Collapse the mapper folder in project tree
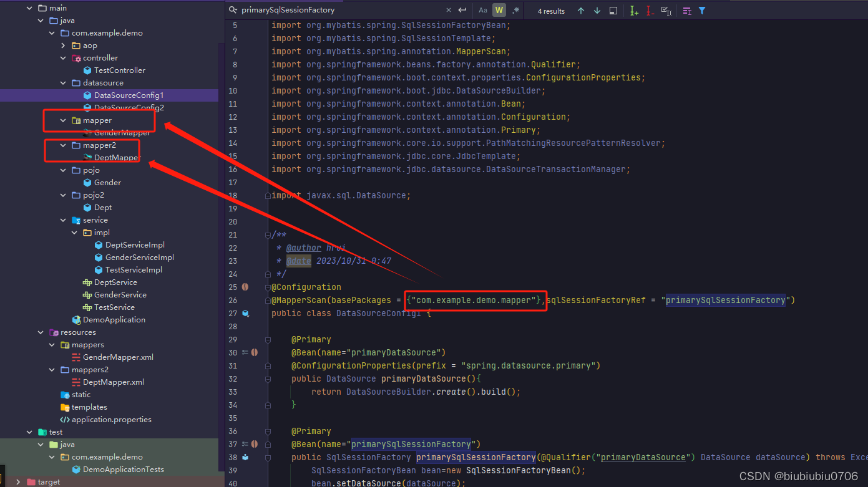Screen dimensions: 868x487 pos(62,120)
